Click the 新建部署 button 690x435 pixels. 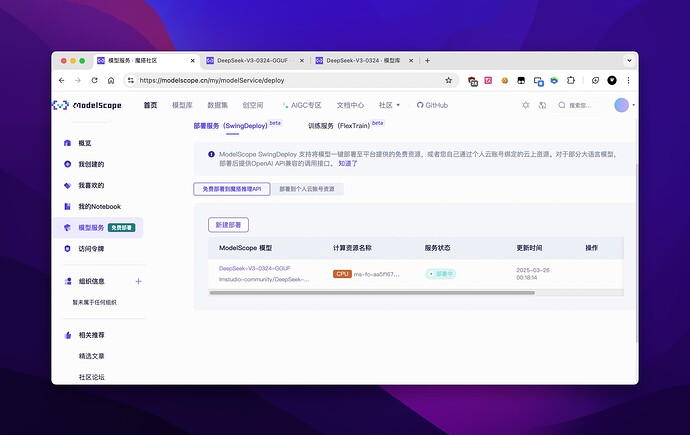[228, 225]
